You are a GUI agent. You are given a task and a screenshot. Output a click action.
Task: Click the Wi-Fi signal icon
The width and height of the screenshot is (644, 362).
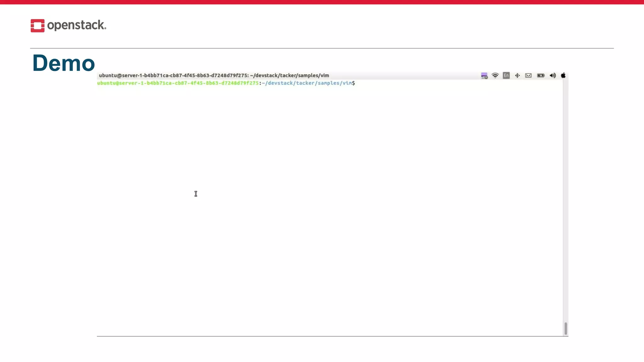[495, 75]
